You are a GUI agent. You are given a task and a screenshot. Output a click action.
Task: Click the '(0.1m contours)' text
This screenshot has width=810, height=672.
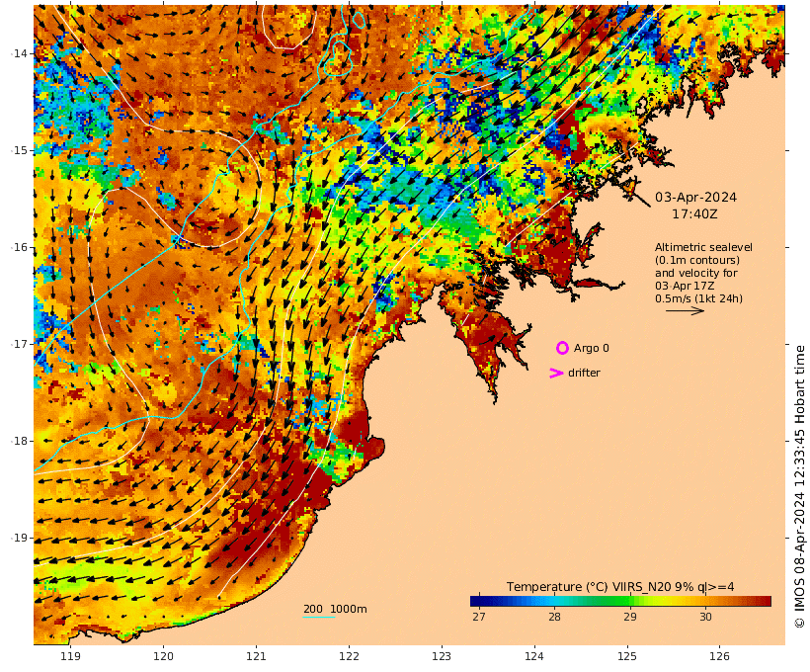click(x=697, y=260)
